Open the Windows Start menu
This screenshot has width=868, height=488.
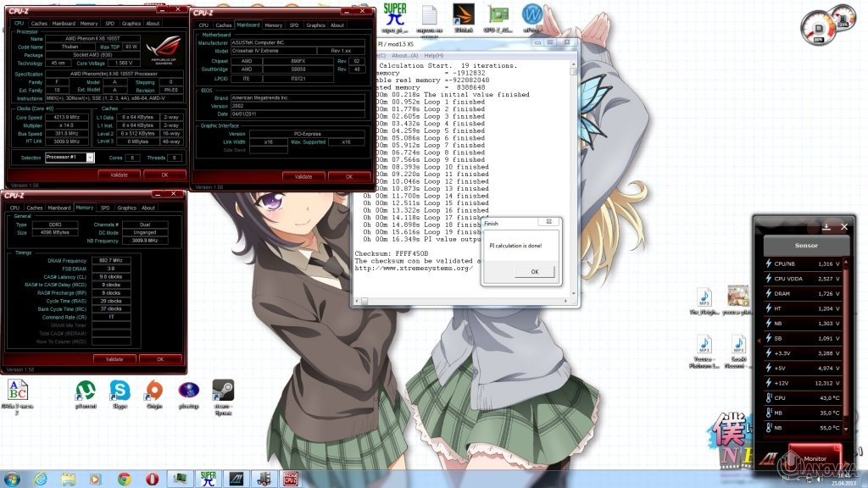[x=14, y=479]
